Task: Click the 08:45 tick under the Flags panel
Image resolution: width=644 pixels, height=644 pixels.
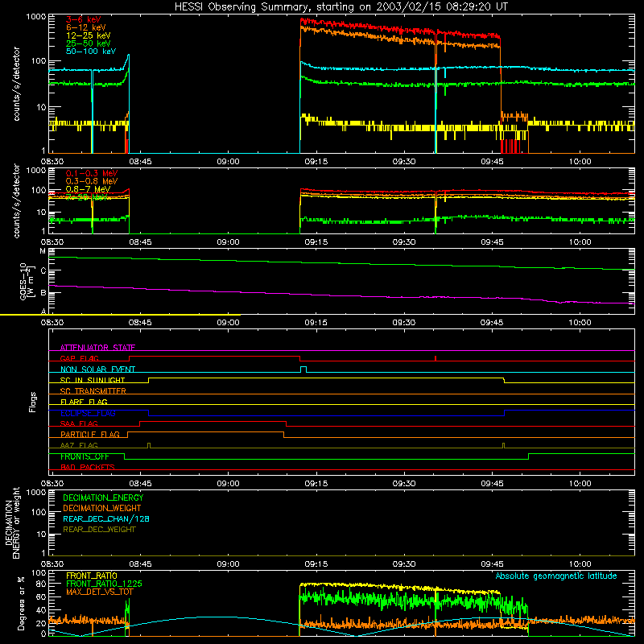Action: coord(140,484)
